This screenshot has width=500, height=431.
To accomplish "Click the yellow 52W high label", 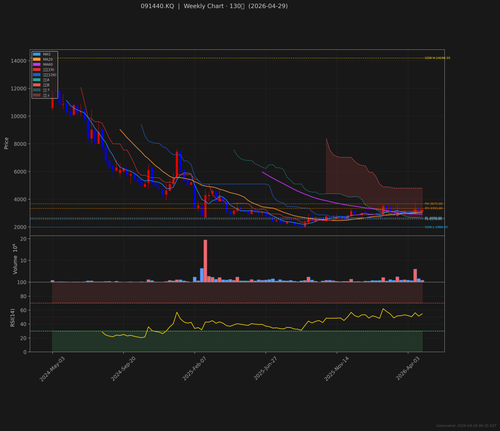I will (x=437, y=58).
